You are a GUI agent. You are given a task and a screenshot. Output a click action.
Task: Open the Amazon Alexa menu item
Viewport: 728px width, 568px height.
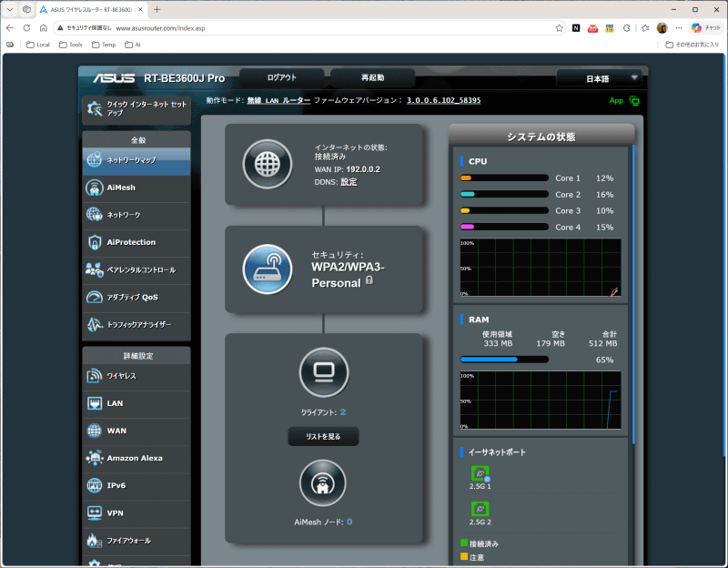[x=136, y=458]
